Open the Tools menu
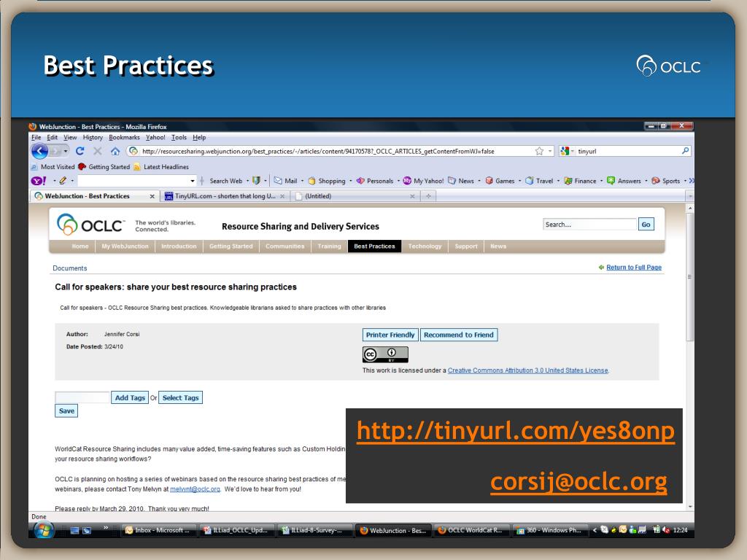 click(179, 137)
